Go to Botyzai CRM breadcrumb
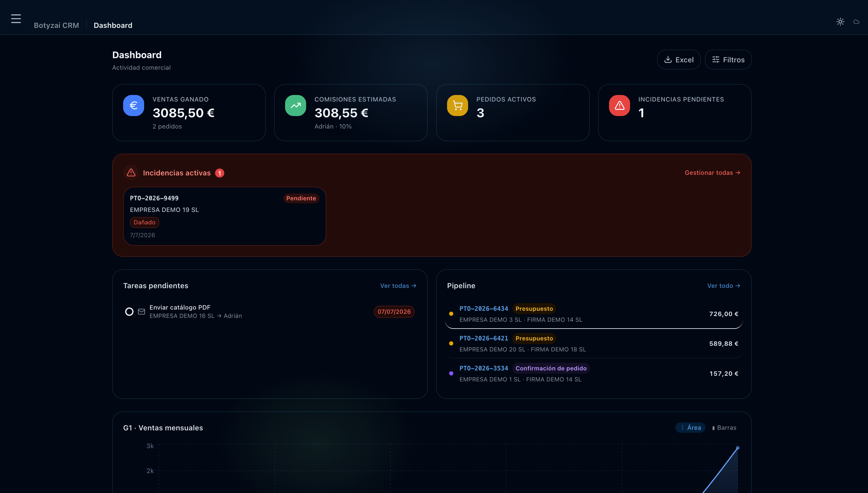This screenshot has height=493, width=868. (57, 26)
